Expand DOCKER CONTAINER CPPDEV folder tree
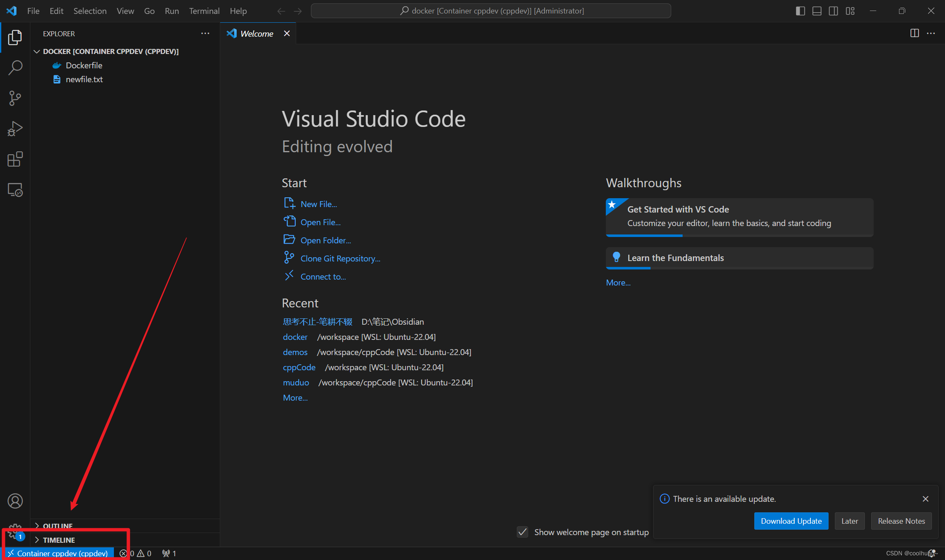 pyautogui.click(x=38, y=51)
